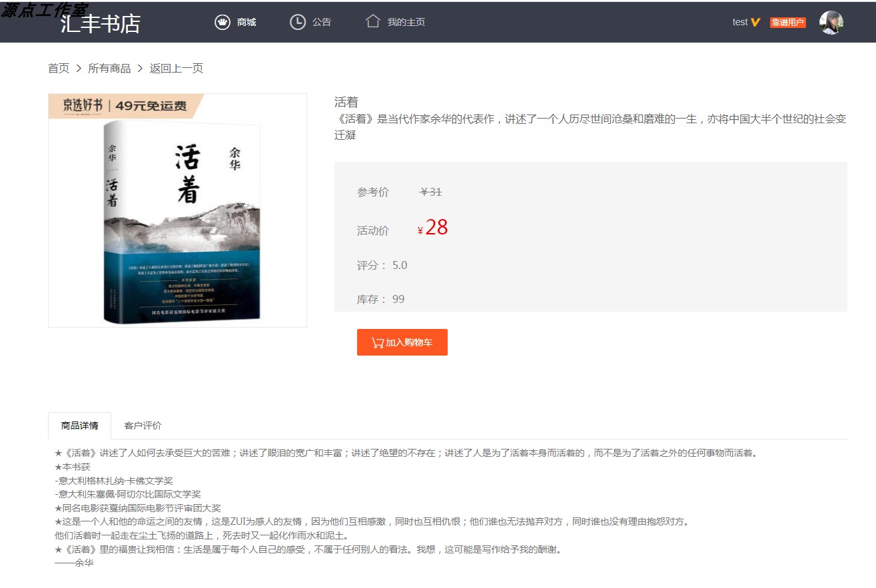876x588 pixels.
Task: Click the clock icon beside 公告
Action: tap(298, 22)
